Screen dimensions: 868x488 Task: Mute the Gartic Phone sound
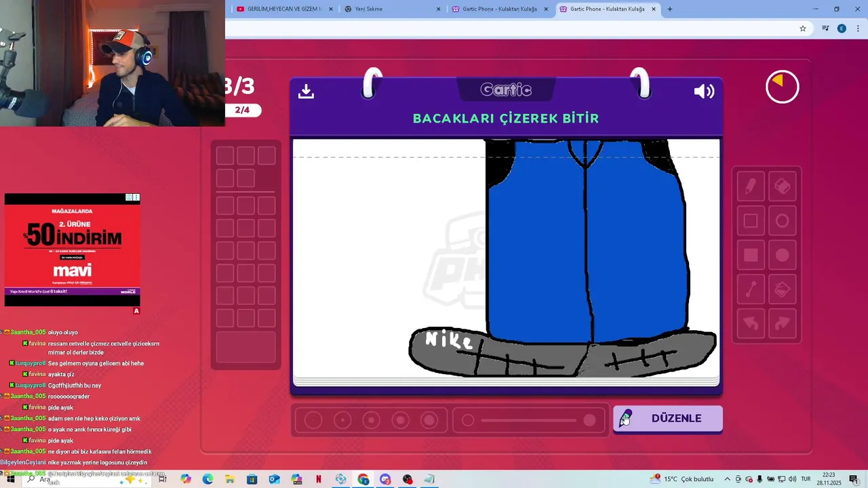click(x=704, y=91)
